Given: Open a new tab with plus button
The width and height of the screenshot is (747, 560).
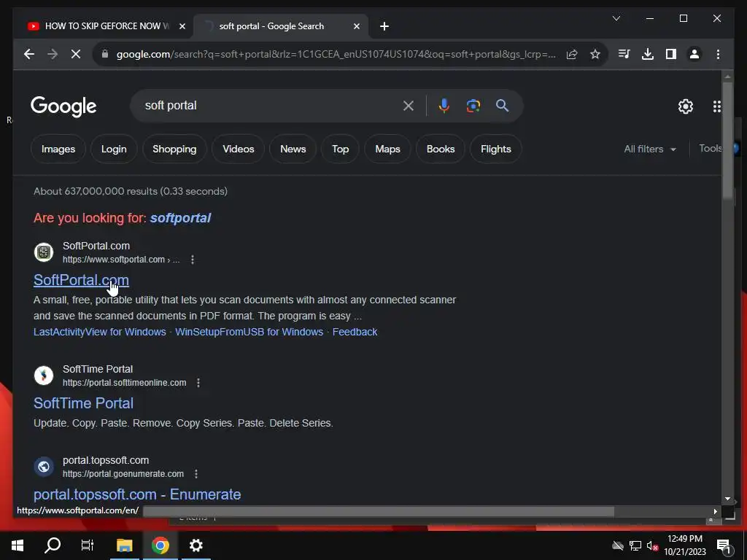Looking at the screenshot, I should click(x=384, y=26).
